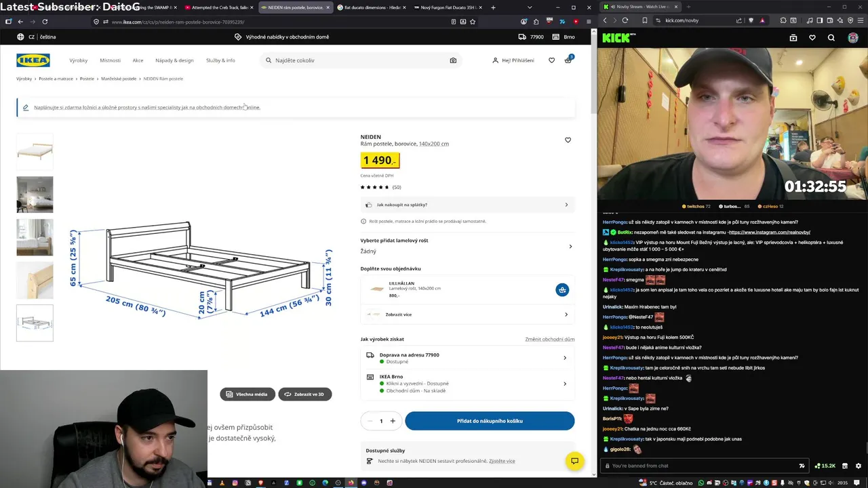Click the postcode 77900 in header
This screenshot has width=868, height=488.
point(532,37)
